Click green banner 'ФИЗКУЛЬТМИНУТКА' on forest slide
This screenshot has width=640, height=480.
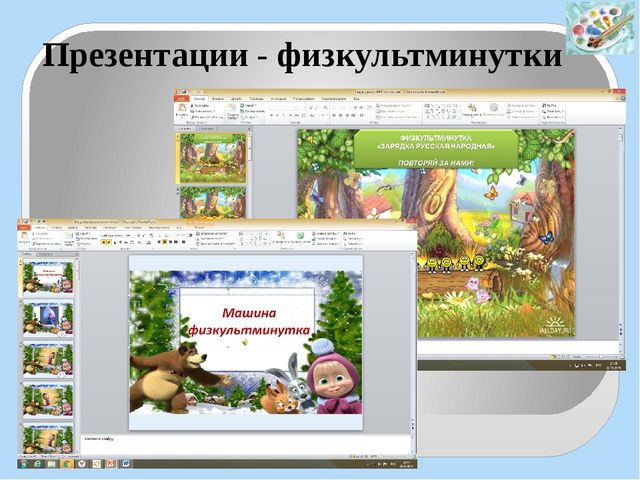click(436, 149)
